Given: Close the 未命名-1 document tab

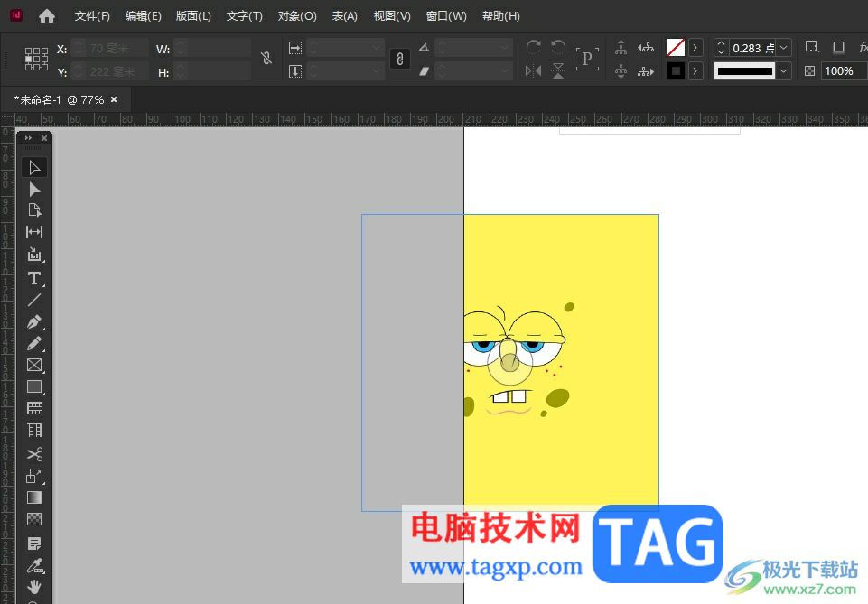Looking at the screenshot, I should (x=114, y=99).
